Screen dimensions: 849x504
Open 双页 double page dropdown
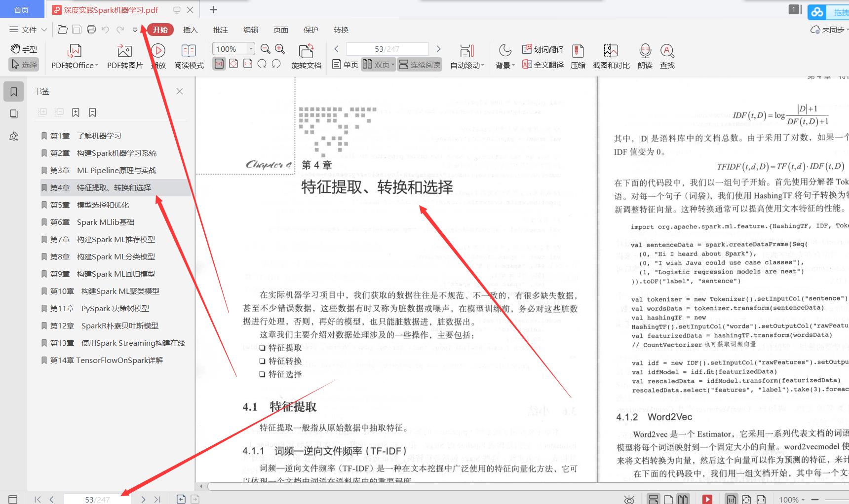coord(379,65)
